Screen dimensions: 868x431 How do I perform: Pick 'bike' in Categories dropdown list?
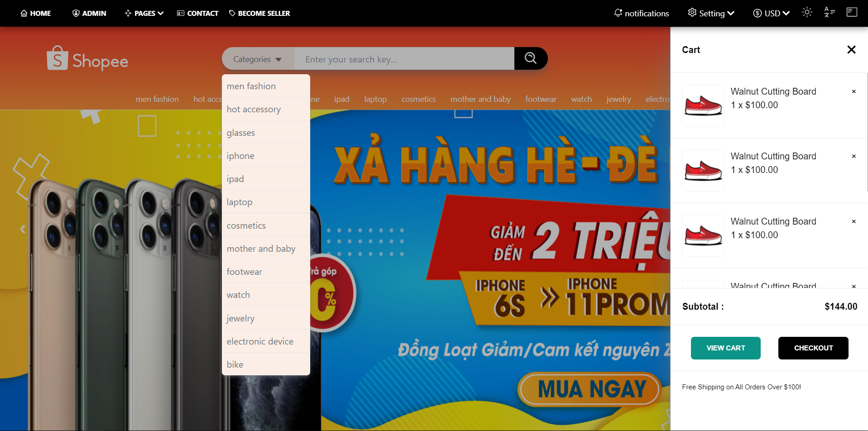266,364
